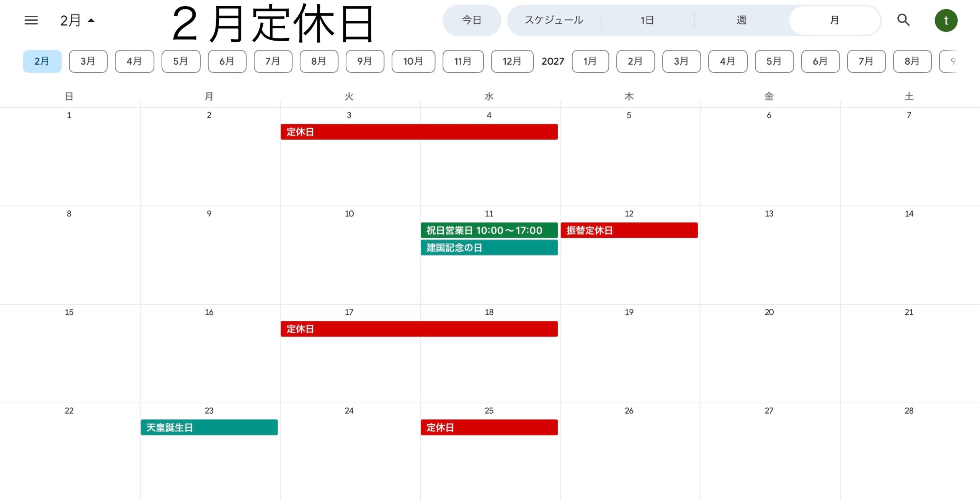Open the hamburger main menu

coord(31,20)
